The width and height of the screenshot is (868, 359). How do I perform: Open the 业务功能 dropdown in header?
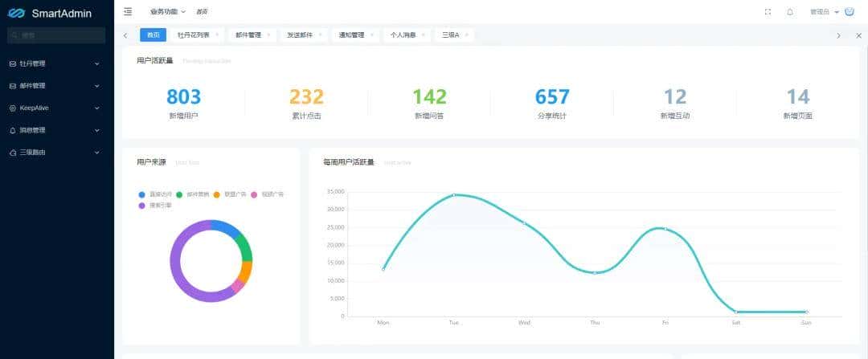(168, 11)
